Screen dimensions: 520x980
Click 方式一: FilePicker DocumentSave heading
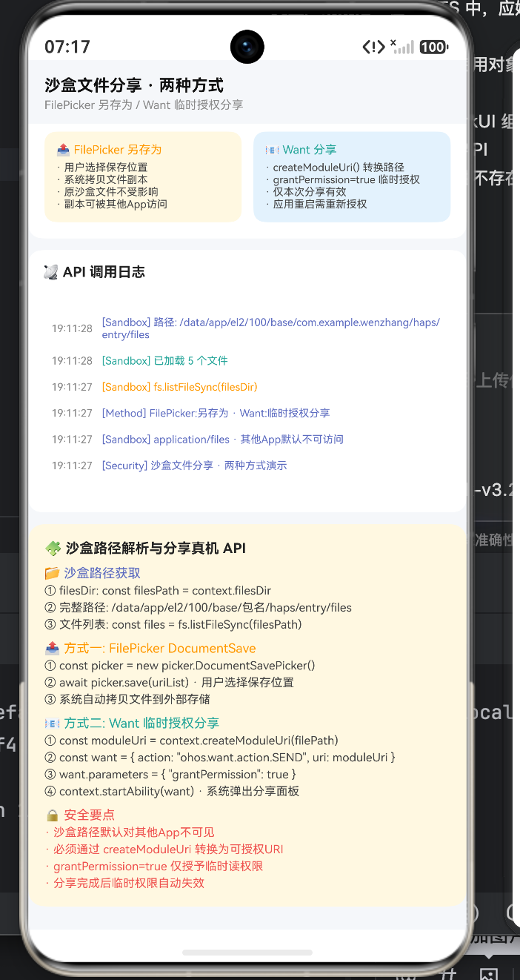click(x=160, y=648)
